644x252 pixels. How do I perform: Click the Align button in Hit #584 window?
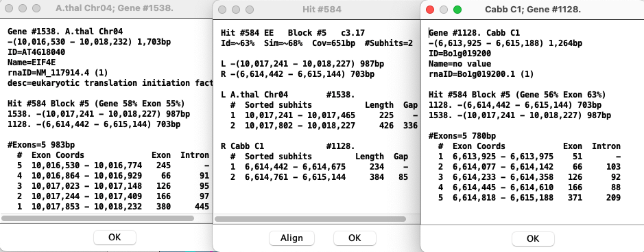tap(291, 238)
